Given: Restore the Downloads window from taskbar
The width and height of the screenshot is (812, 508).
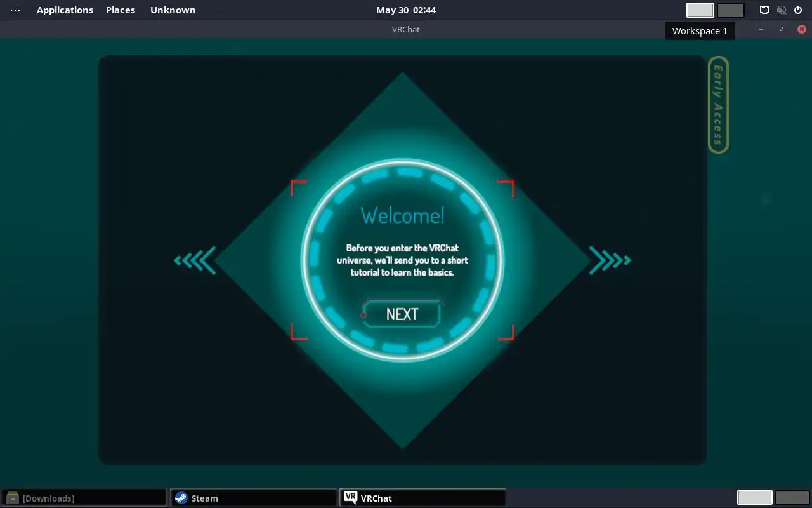Looking at the screenshot, I should (x=84, y=498).
